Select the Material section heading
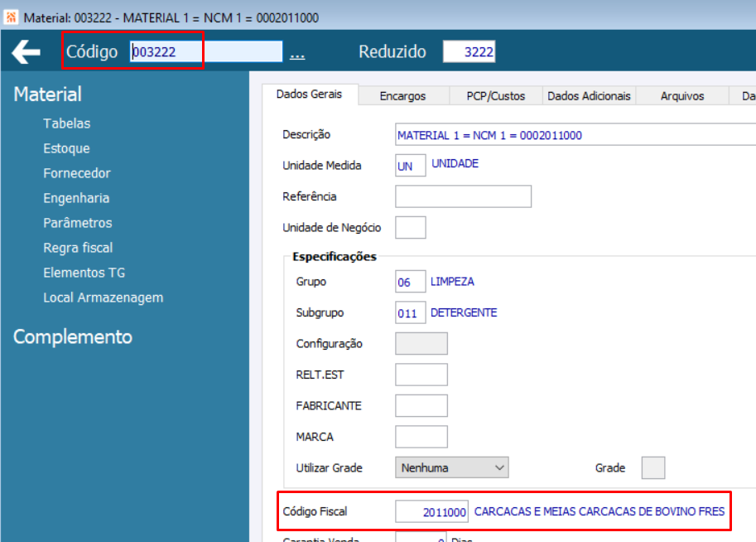Screen dimensions: 756x542 coord(48,94)
